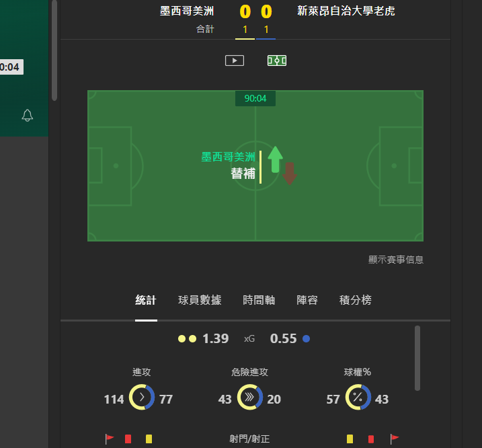The height and width of the screenshot is (448, 482).
Task: Select the football pitch view icon
Action: pos(277,61)
